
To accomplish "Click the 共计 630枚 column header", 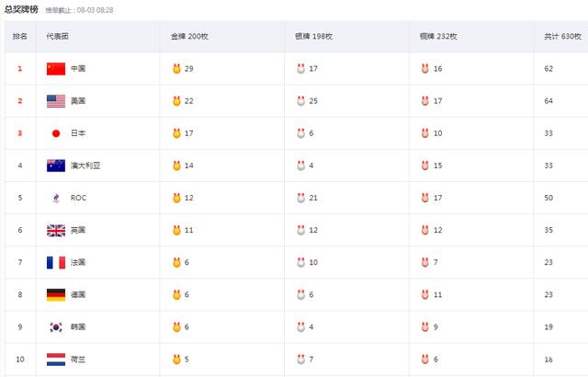I will (x=561, y=37).
